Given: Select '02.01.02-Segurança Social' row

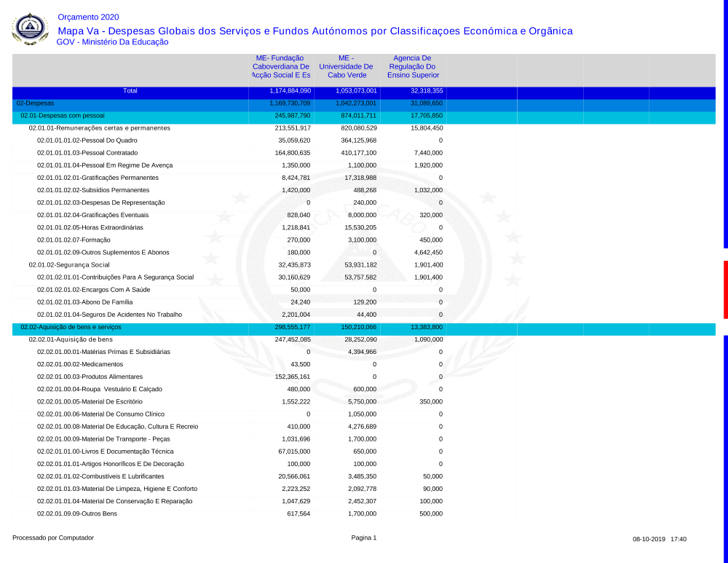Looking at the screenshot, I should 69,265.
